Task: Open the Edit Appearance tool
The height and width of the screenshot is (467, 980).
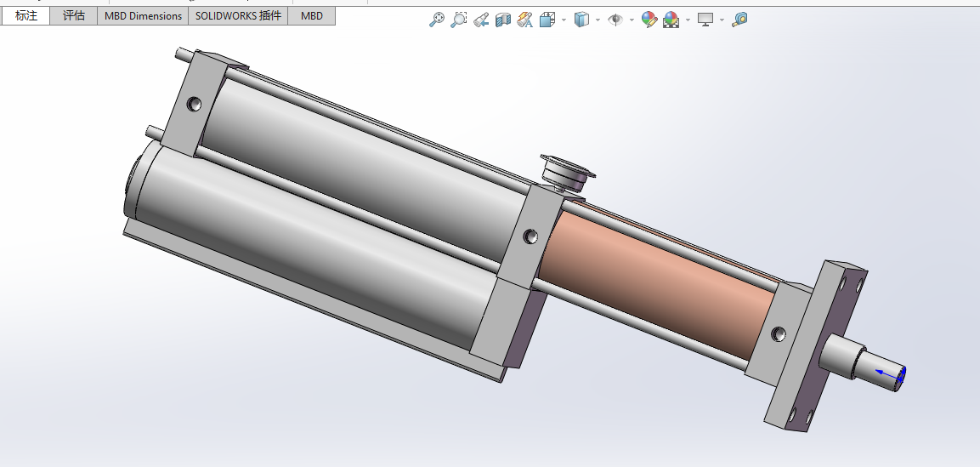Action: 649,20
